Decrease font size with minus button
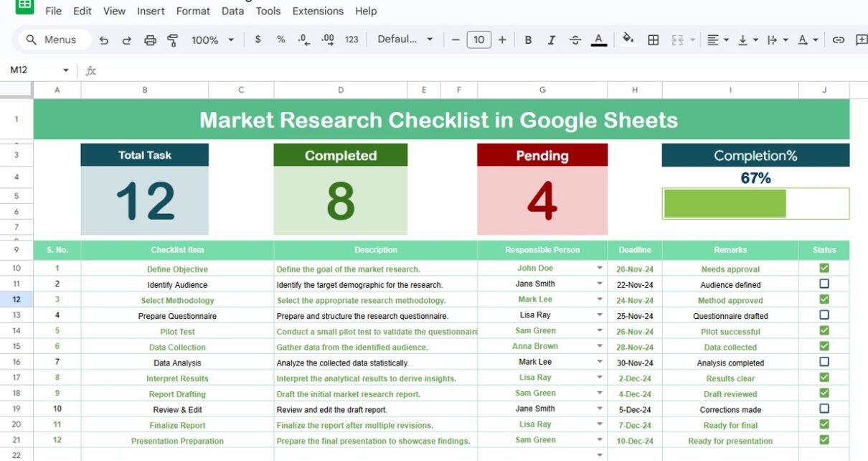Image resolution: width=868 pixels, height=461 pixels. pos(456,39)
